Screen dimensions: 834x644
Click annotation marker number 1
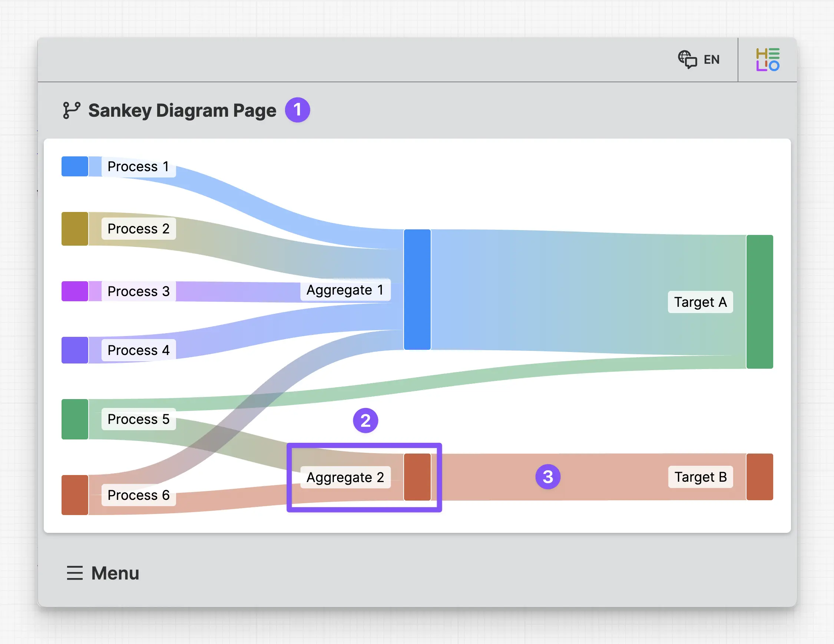tap(297, 110)
